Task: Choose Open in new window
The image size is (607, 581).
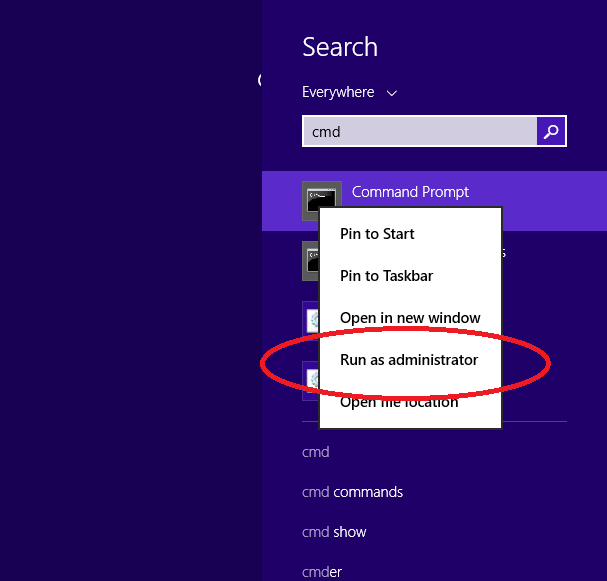Action: click(410, 318)
